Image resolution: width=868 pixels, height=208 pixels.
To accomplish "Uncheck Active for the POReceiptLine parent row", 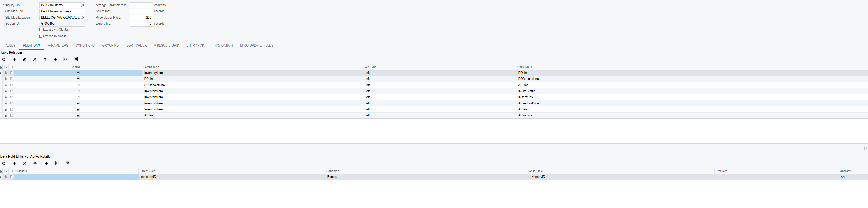I will tap(78, 85).
